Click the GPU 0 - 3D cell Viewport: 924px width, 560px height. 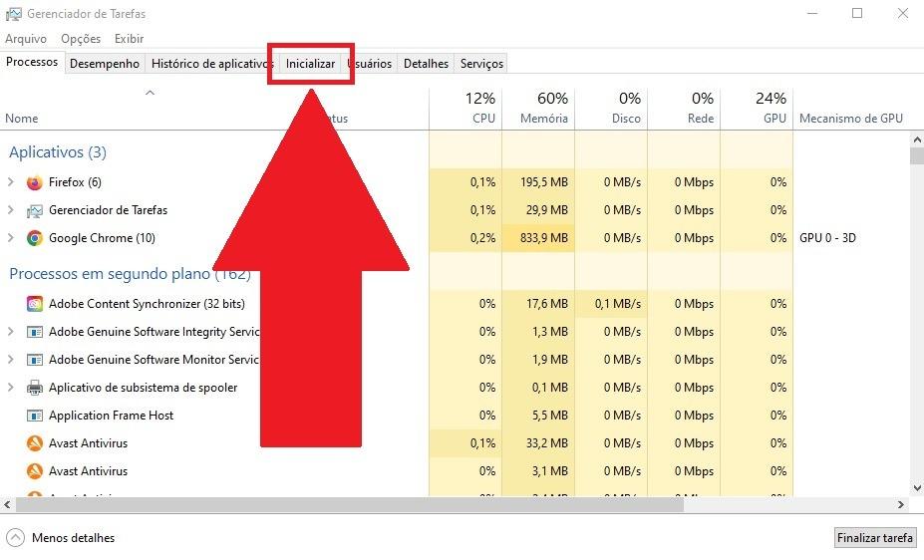(827, 238)
